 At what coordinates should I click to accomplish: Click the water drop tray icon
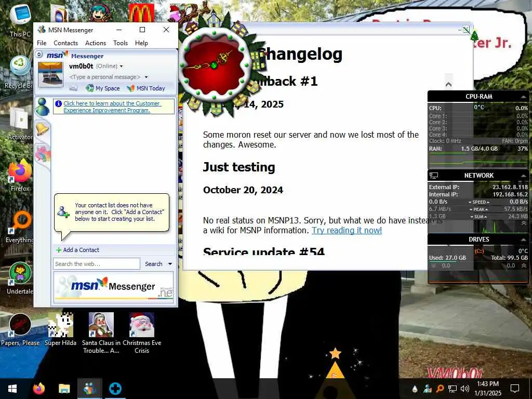tap(415, 389)
